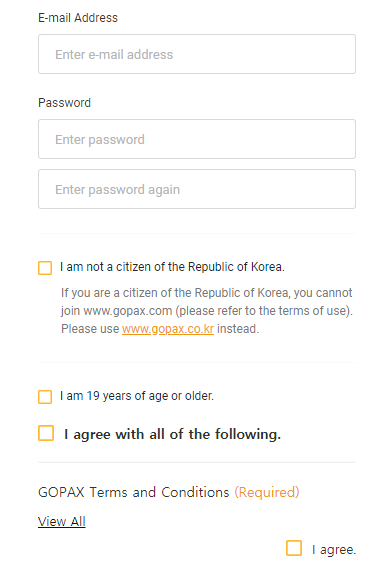Select the Enter password field

pos(197,139)
